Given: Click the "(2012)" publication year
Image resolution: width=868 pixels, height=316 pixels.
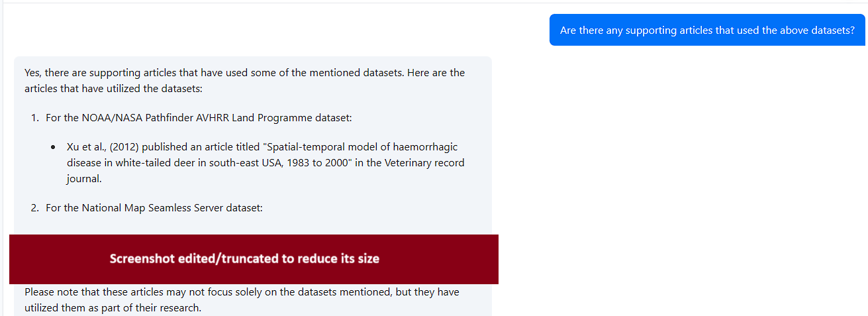Looking at the screenshot, I should (124, 147).
